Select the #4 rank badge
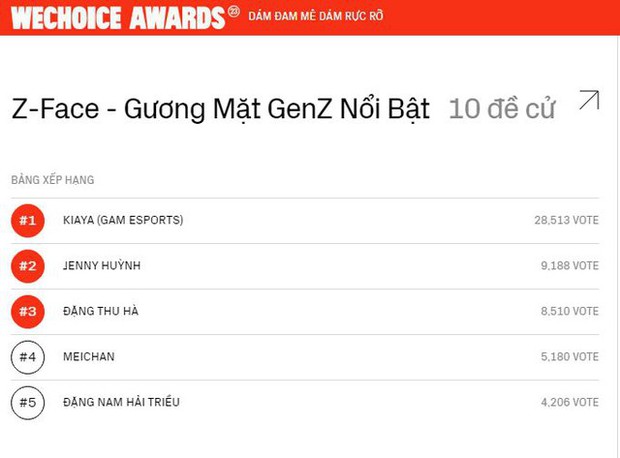 click(28, 357)
